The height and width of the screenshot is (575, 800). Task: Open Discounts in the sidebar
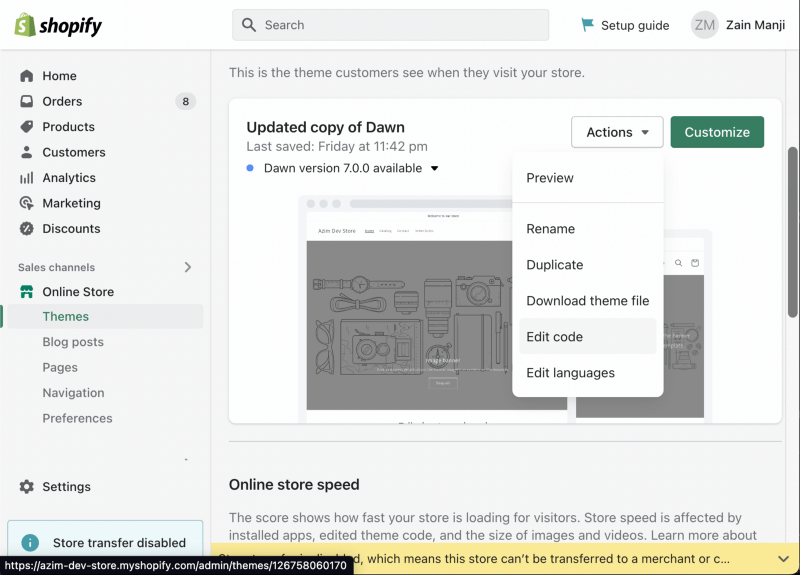click(x=71, y=229)
